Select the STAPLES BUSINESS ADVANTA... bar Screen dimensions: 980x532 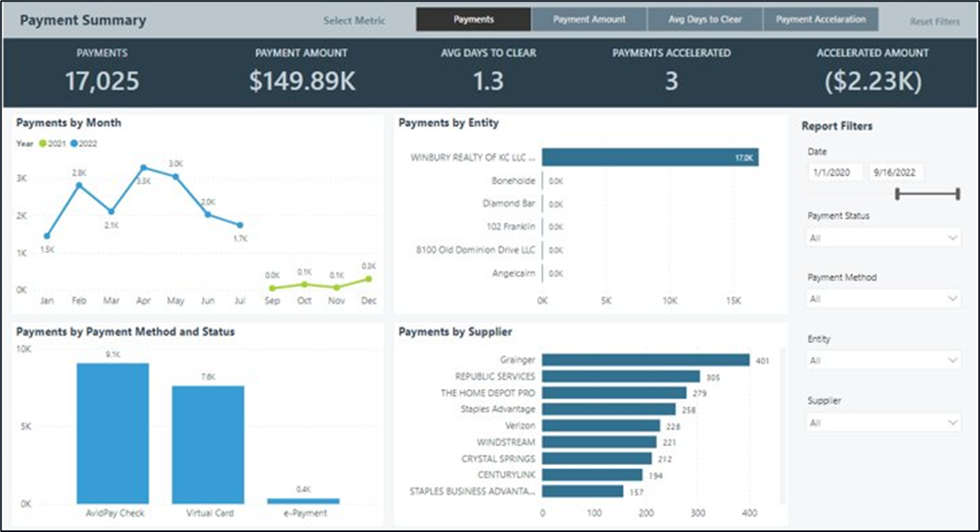pyautogui.click(x=583, y=491)
